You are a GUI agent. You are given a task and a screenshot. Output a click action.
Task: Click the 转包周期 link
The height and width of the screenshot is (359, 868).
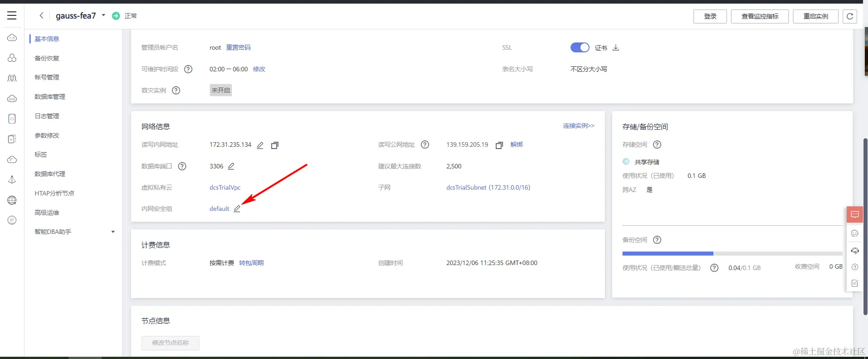(x=251, y=263)
